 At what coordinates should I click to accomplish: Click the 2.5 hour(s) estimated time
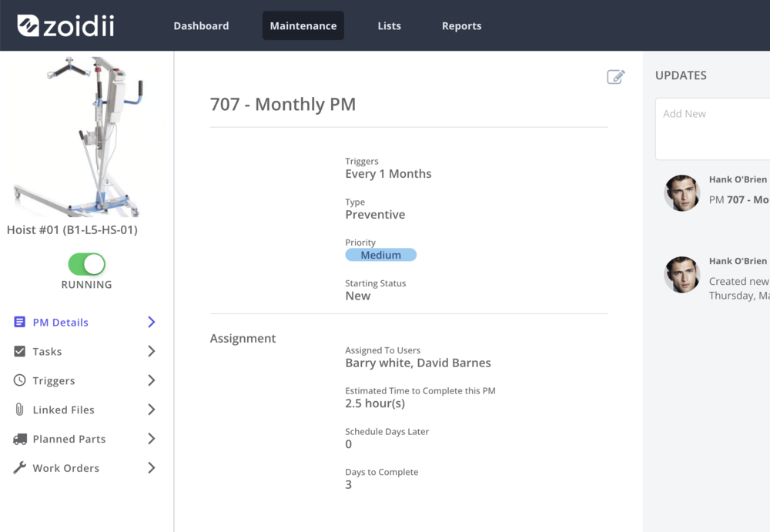coord(375,403)
